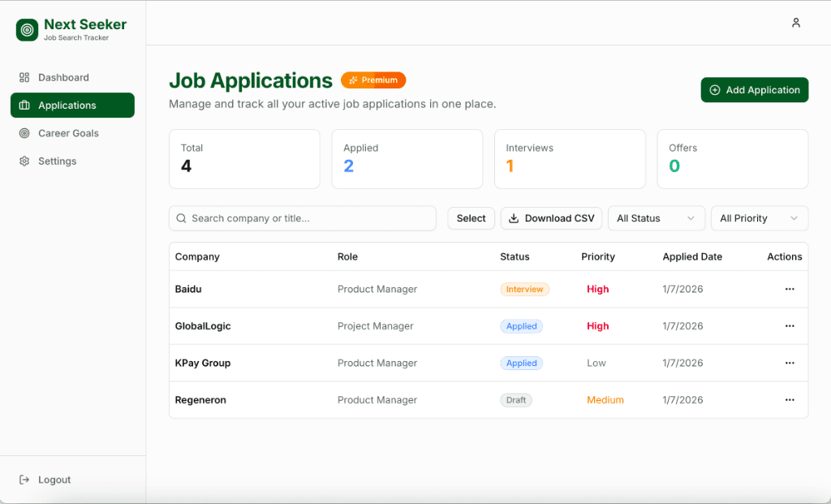The width and height of the screenshot is (831, 504).
Task: Click the search magnifier icon
Action: pos(181,218)
